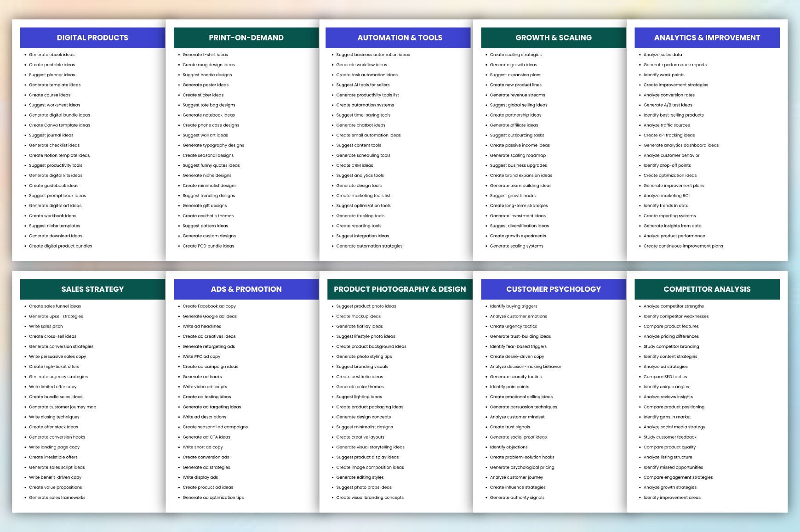Screen dimensions: 800x532
Task: Select 'Generate psychological pricing'
Action: point(522,467)
